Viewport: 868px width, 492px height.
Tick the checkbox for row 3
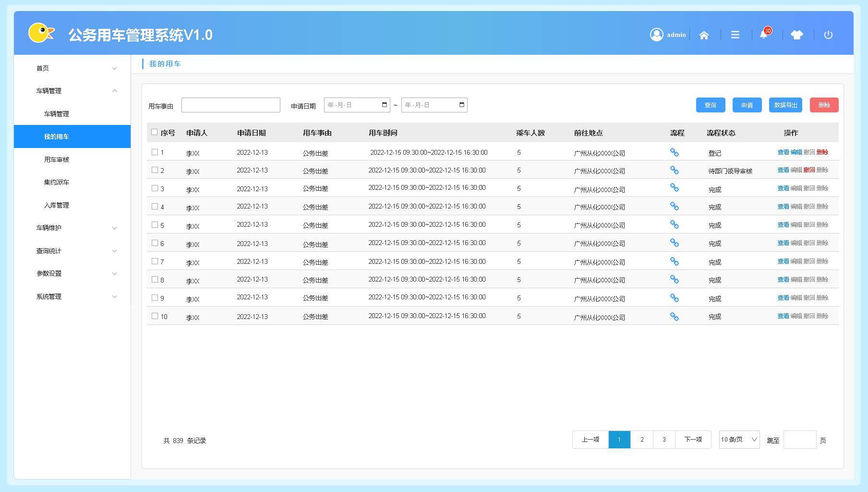tap(155, 188)
